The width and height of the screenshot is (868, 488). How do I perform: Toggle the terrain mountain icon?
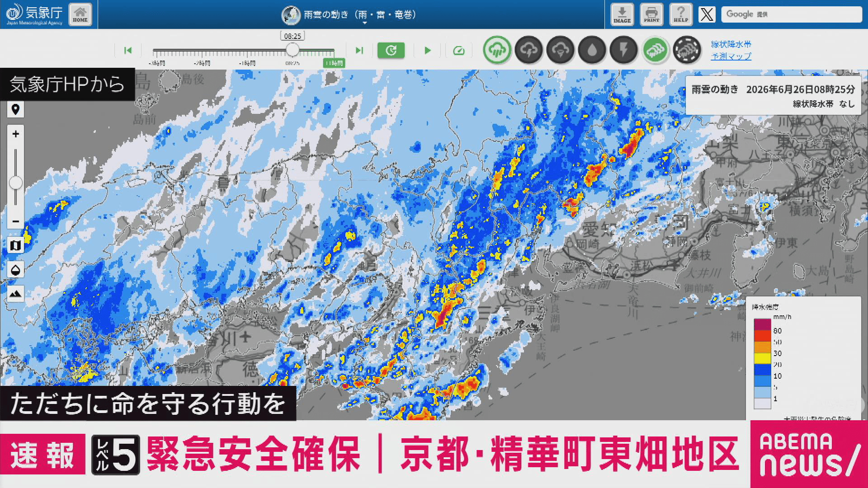(15, 294)
